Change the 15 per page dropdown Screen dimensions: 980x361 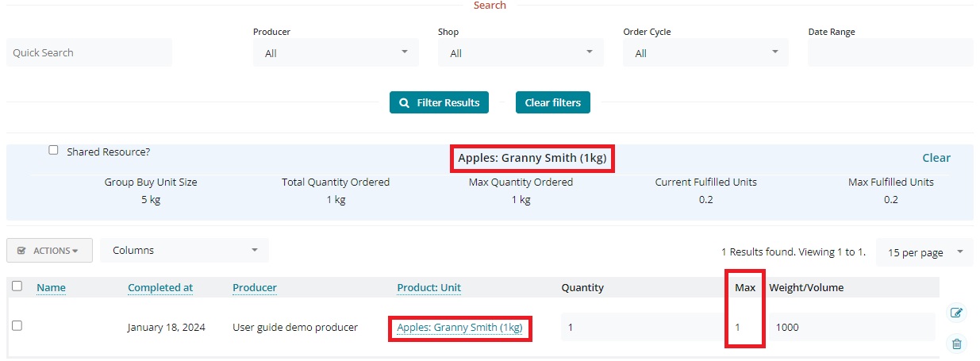(924, 252)
